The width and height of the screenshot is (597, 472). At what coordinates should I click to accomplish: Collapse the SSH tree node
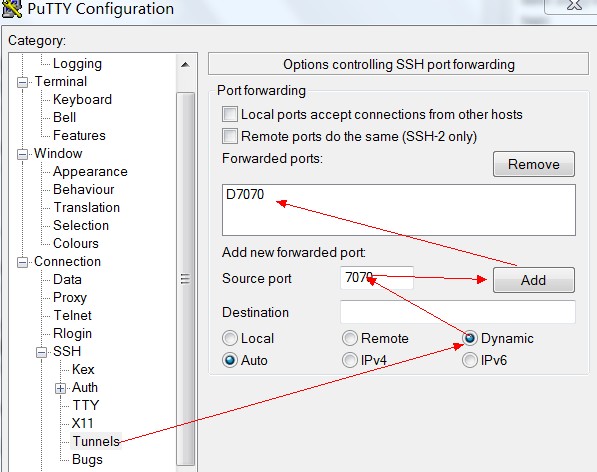pos(42,352)
